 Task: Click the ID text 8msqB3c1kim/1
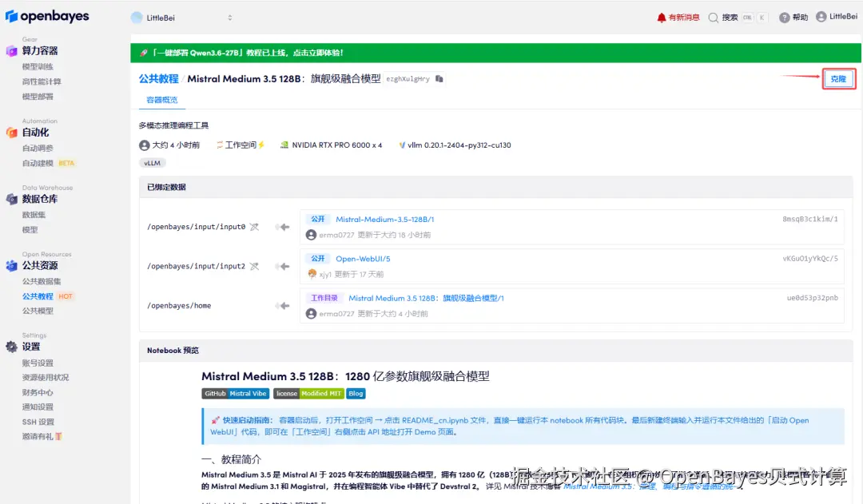(810, 219)
